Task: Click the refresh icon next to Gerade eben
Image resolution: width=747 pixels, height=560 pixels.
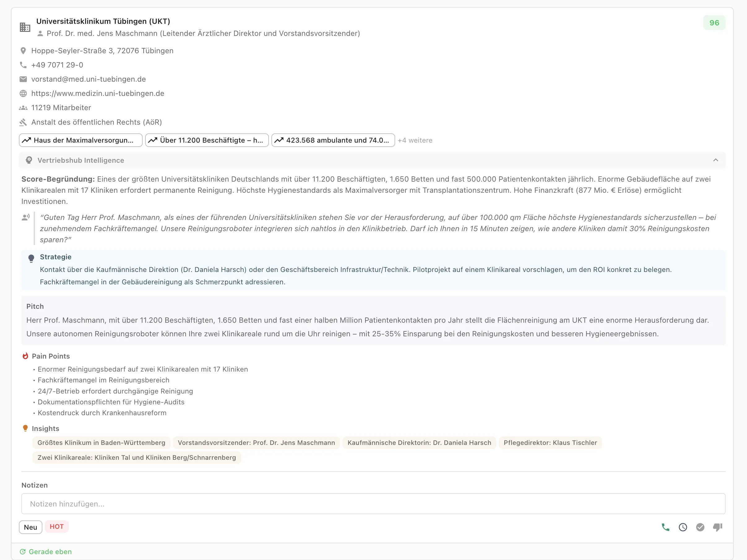Action: (23, 552)
